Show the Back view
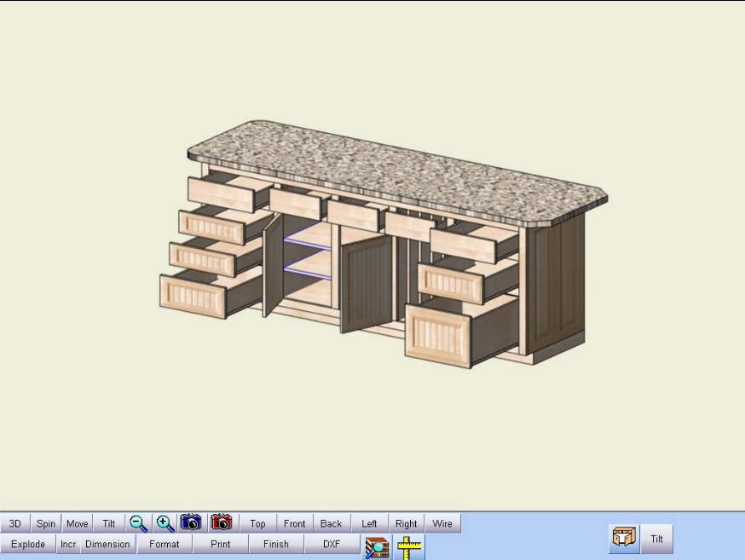The height and width of the screenshot is (560, 745). point(332,523)
